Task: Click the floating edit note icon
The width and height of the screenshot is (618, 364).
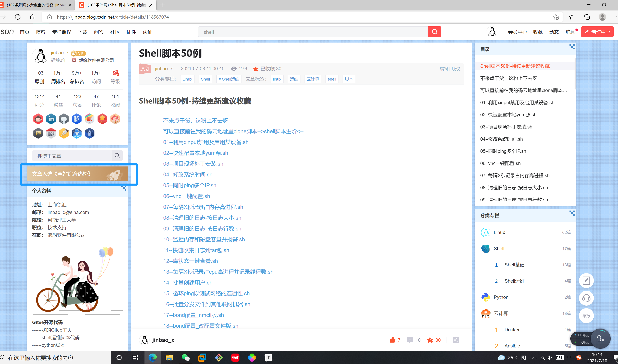Action: coord(586,280)
